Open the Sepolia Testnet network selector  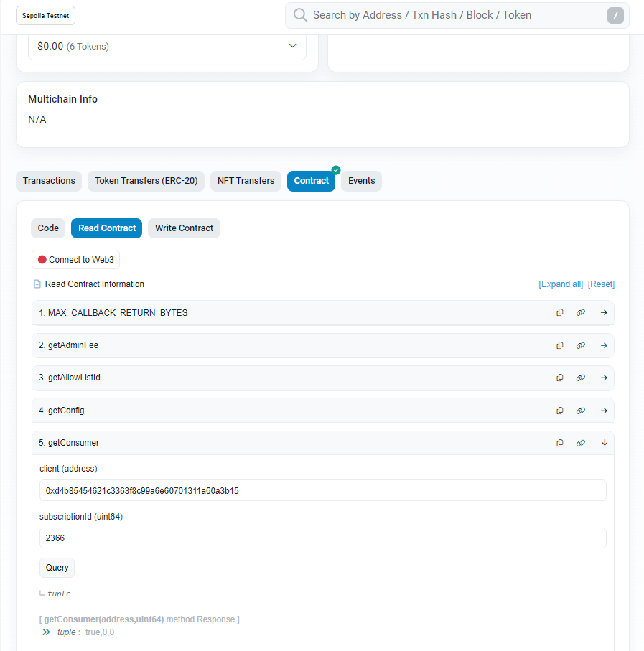[x=46, y=15]
